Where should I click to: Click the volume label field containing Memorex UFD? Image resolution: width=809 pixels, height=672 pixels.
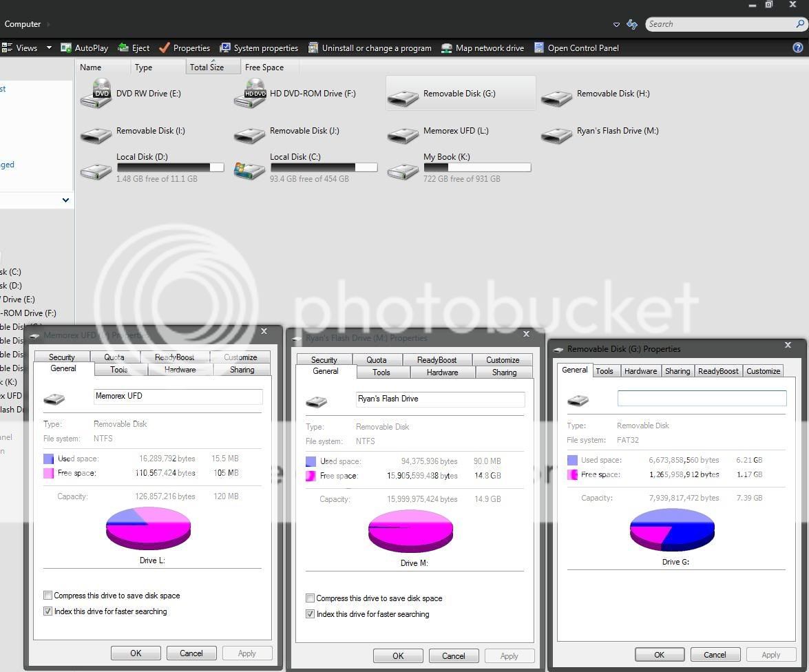(178, 397)
